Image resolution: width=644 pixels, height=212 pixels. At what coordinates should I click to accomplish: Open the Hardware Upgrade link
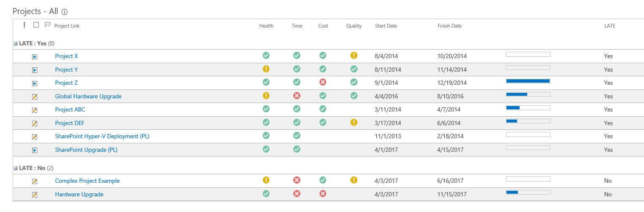click(x=79, y=194)
